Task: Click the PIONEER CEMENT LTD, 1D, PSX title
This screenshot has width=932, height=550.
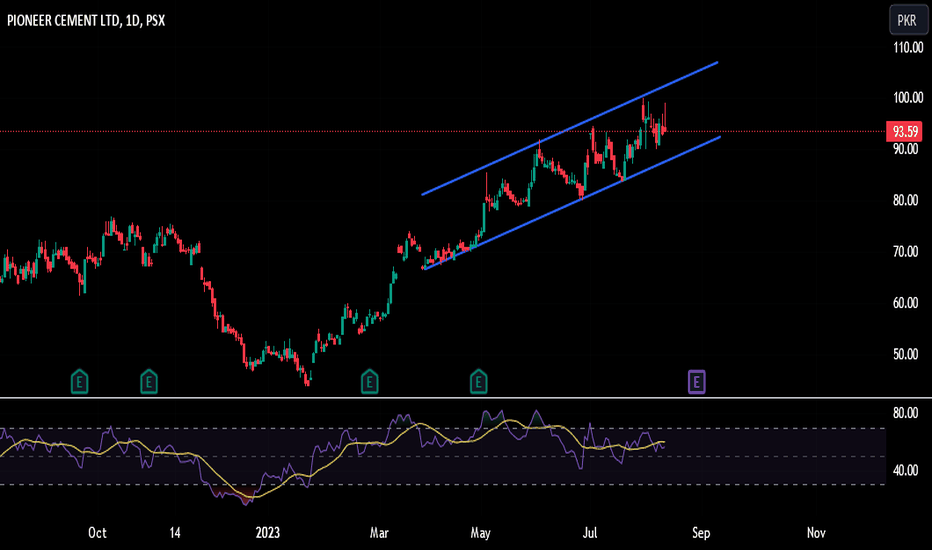Action: pyautogui.click(x=86, y=21)
